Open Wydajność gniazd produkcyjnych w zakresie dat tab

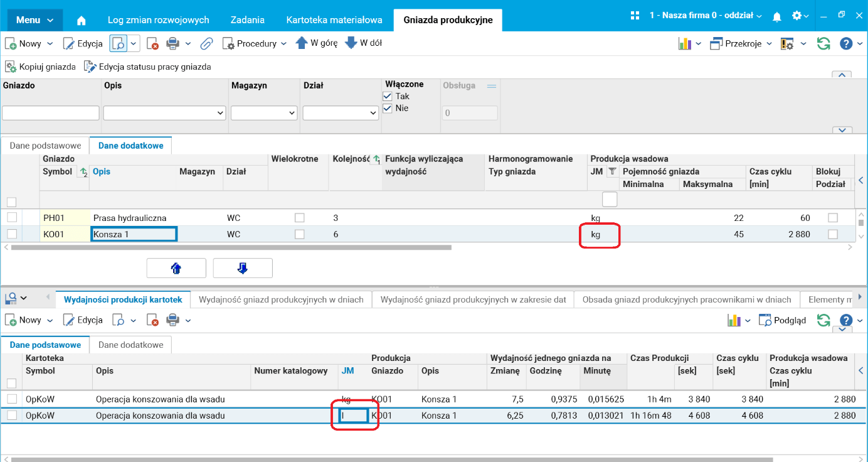point(473,299)
